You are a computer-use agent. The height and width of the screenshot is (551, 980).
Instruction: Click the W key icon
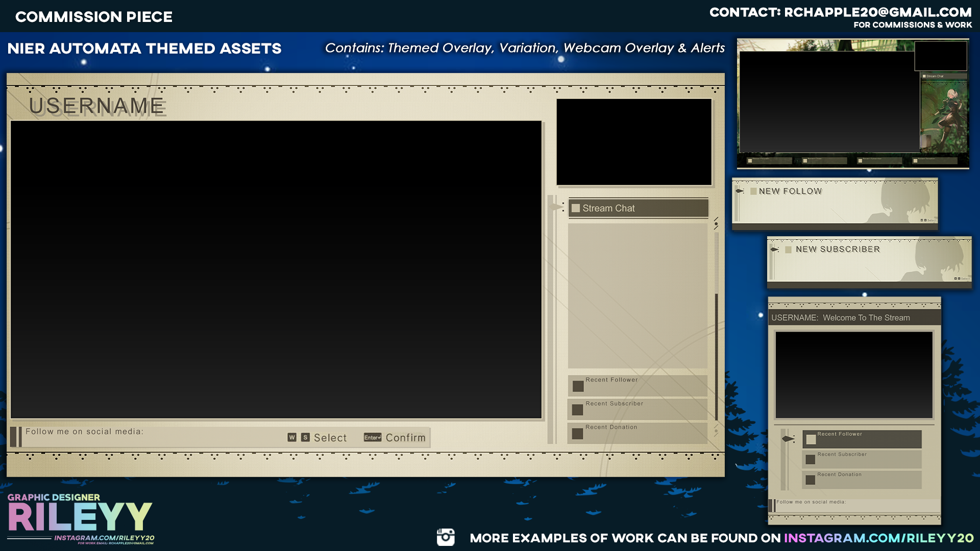click(x=292, y=437)
